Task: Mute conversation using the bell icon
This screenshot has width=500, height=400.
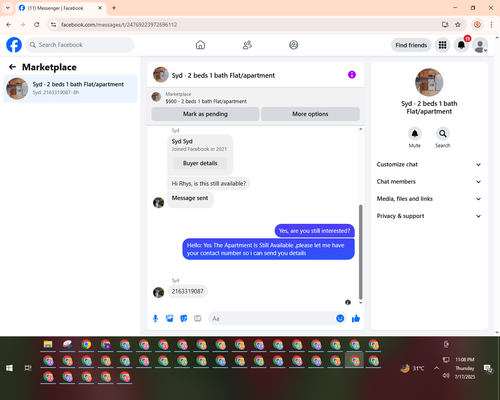Action: coord(415,134)
